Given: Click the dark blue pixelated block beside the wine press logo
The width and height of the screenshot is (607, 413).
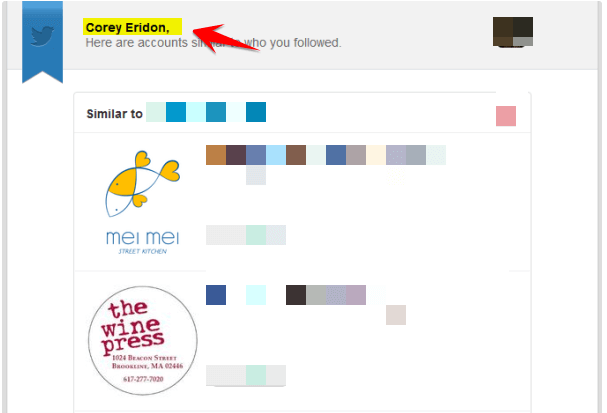Looking at the screenshot, I should click(216, 295).
